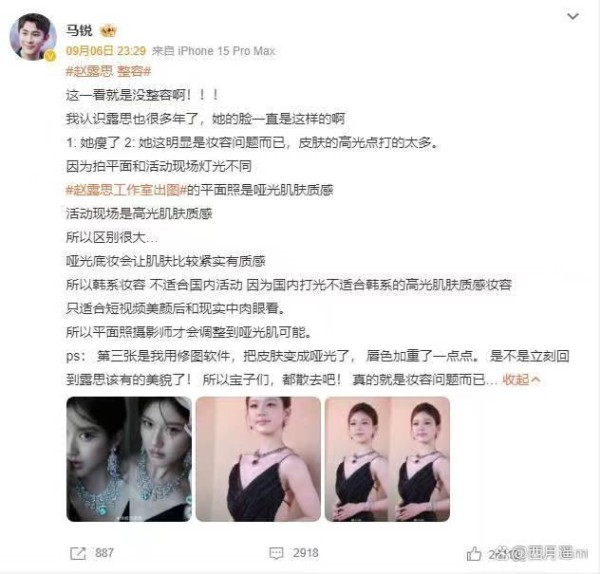Viewport: 600px width, 574px height.
Task: Open the third side-by-side comparison photo
Action: pyautogui.click(x=387, y=459)
